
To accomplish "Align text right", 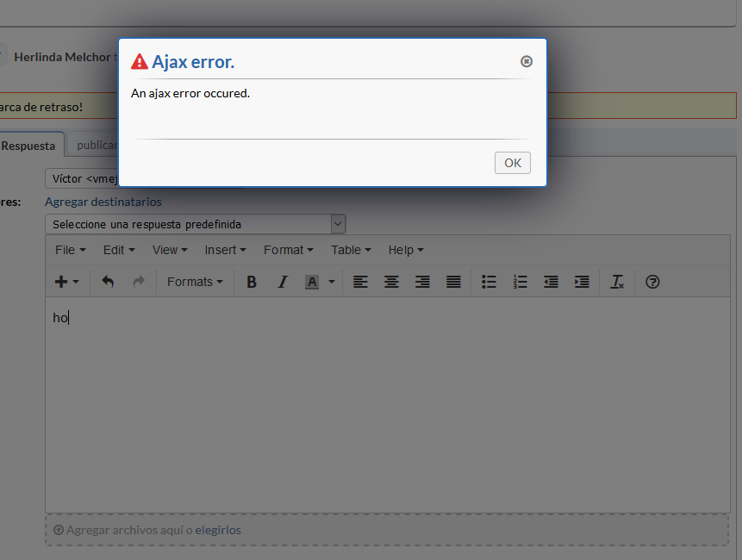I will point(422,282).
